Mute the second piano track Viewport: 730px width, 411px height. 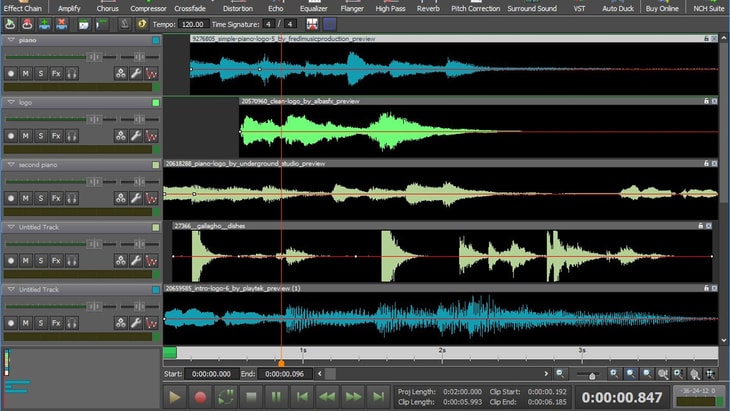pos(26,198)
